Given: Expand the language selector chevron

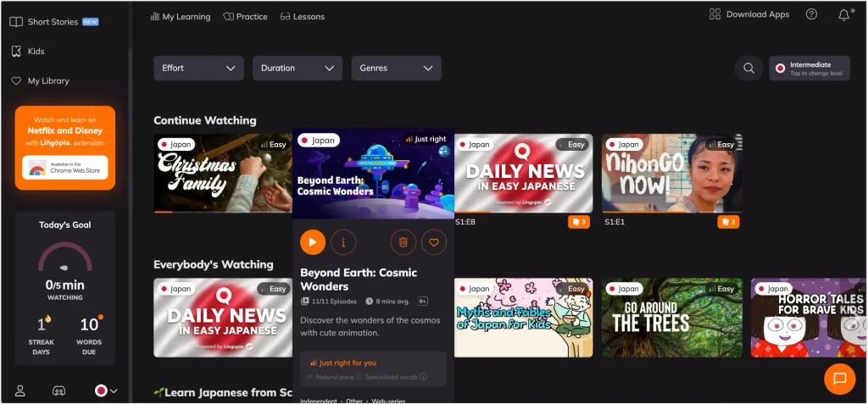Looking at the screenshot, I should tap(114, 391).
